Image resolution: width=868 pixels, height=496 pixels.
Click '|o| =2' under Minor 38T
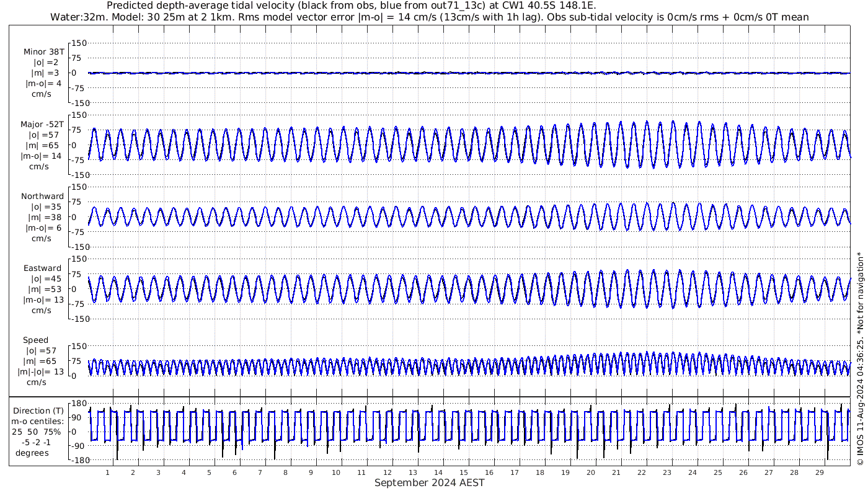click(46, 63)
